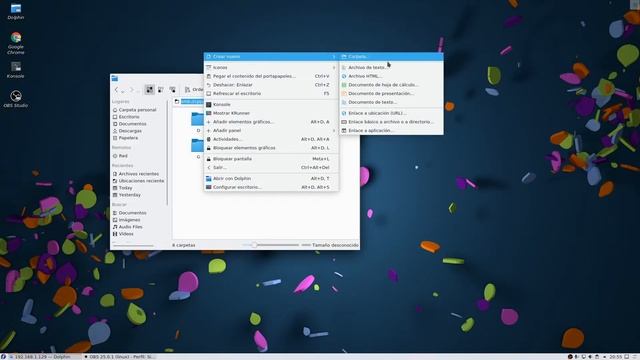Choose Documento de presentación
The image size is (640, 360).
(392, 93)
